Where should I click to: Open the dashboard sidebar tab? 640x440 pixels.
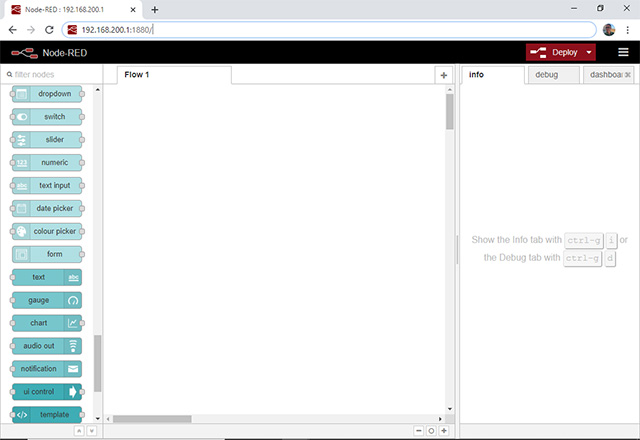point(606,75)
